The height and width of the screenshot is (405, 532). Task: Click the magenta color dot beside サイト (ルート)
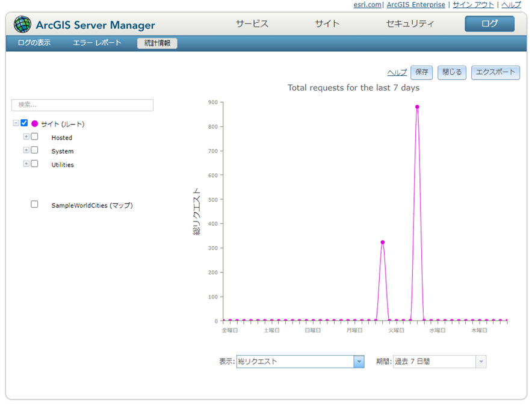coord(35,123)
